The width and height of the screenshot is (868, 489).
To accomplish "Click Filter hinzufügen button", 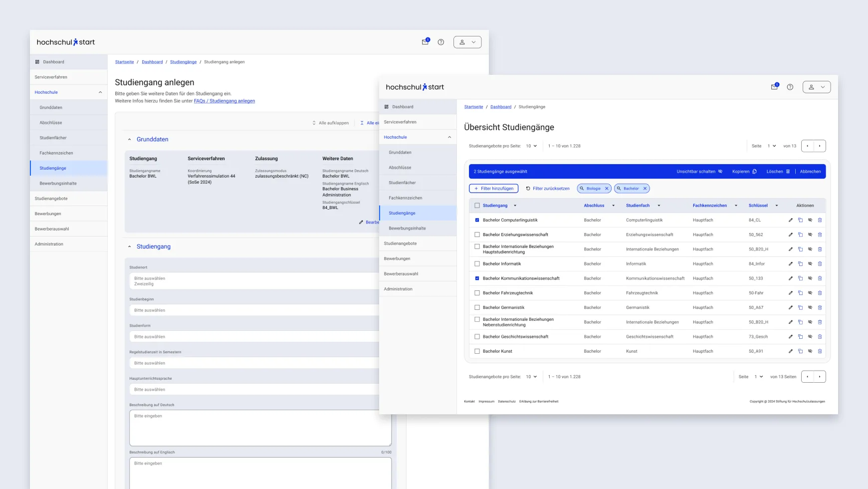I will pos(493,189).
